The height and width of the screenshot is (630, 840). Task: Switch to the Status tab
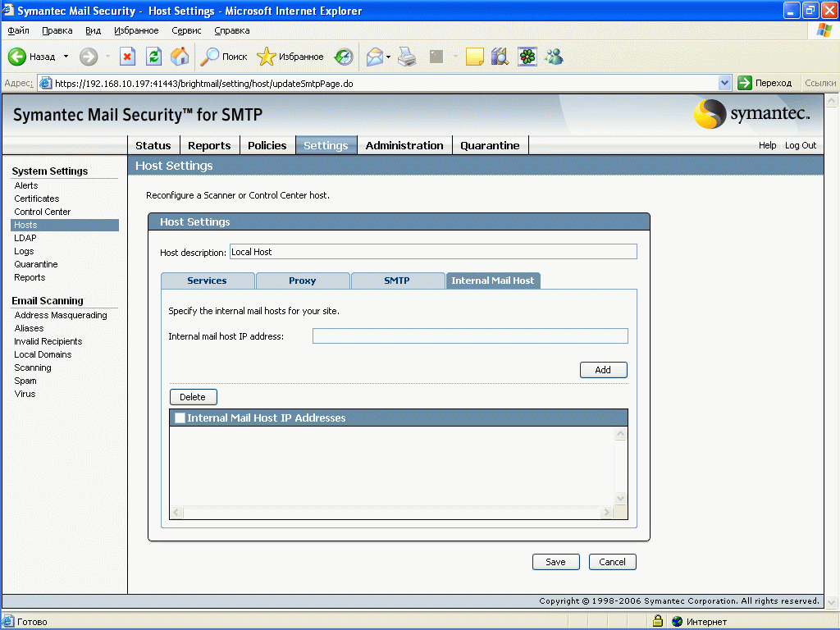click(x=153, y=145)
